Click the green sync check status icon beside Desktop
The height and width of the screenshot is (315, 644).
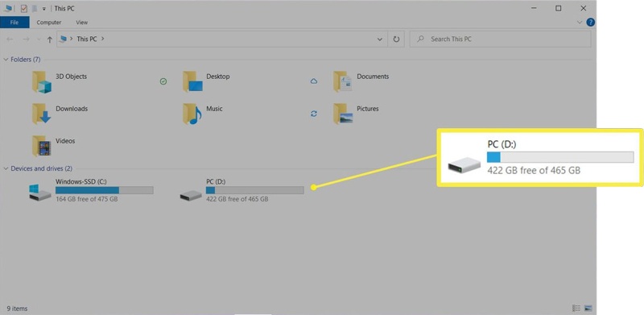pyautogui.click(x=163, y=81)
